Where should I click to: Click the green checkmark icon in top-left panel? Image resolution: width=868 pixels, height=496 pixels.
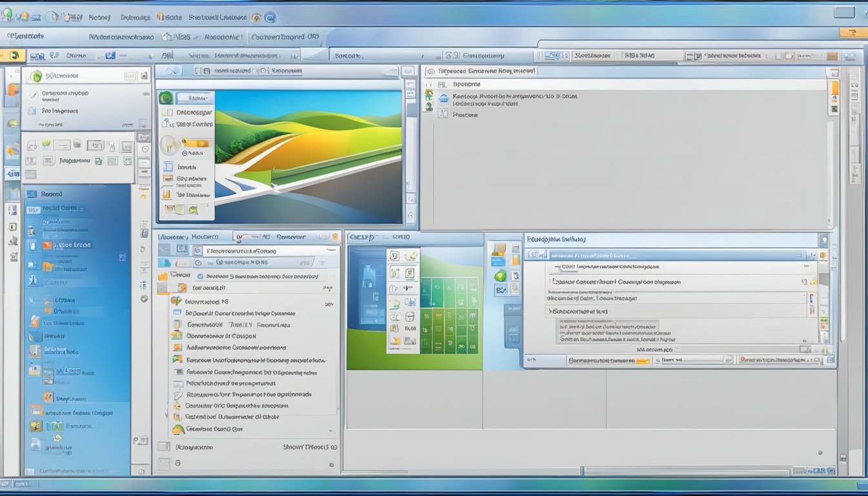(x=34, y=94)
